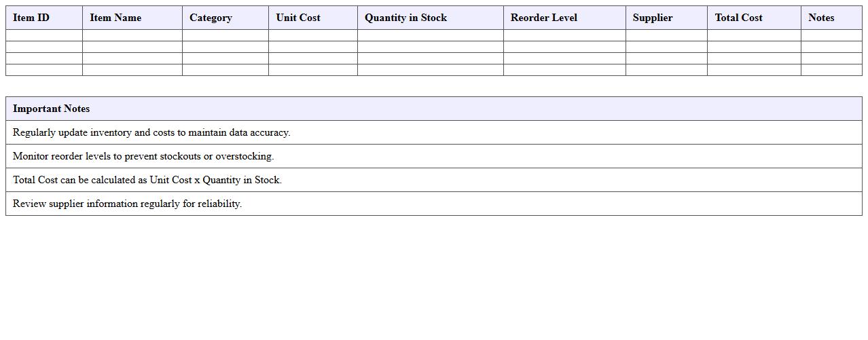Select the first empty cell under Supplier
Image resolution: width=868 pixels, height=340 pixels.
click(666, 35)
